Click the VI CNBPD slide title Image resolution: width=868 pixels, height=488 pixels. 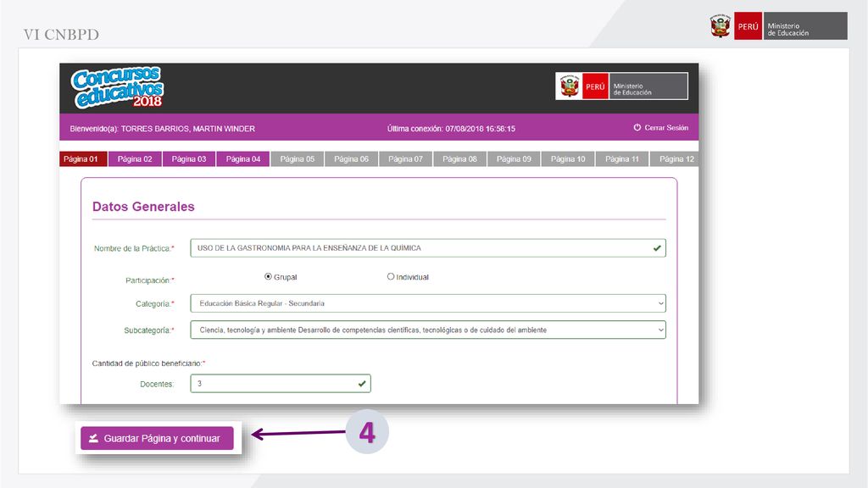tap(61, 34)
